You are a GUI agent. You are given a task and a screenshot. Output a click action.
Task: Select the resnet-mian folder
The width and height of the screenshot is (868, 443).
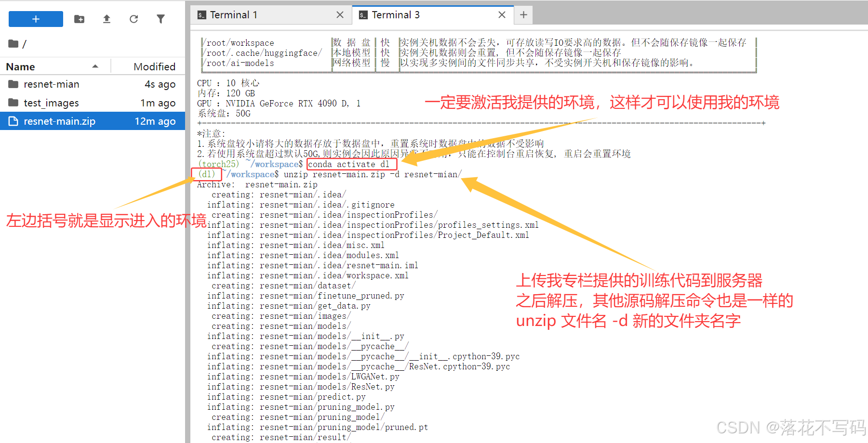93,84
